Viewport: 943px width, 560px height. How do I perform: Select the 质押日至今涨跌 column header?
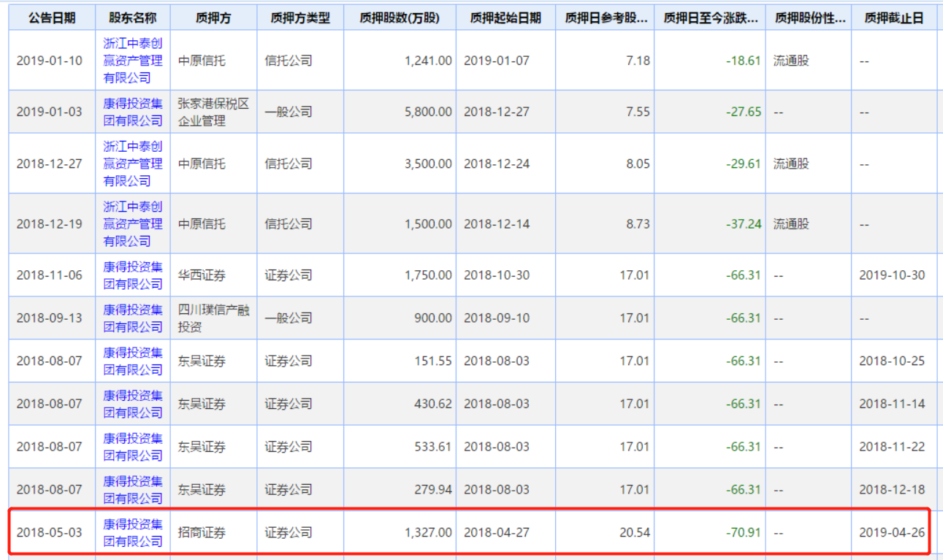(x=711, y=18)
